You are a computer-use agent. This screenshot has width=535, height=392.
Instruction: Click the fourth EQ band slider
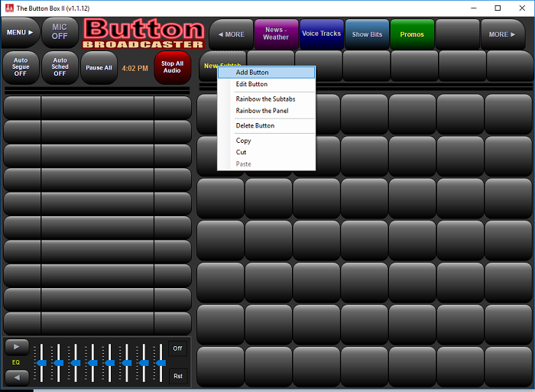[92, 363]
